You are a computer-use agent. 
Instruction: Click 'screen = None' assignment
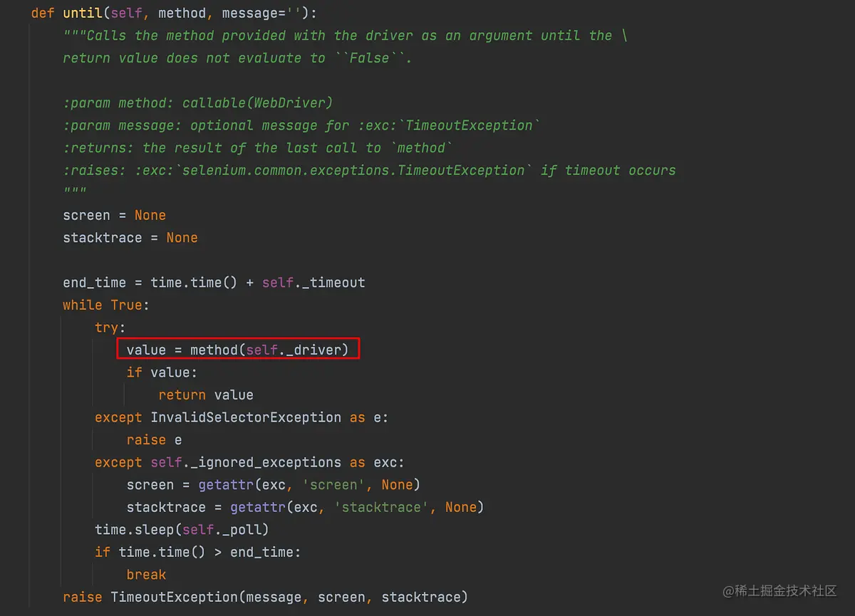click(114, 215)
